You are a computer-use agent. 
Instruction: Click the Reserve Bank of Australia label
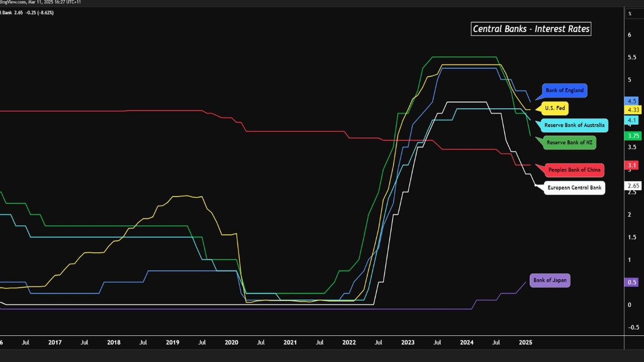[574, 125]
